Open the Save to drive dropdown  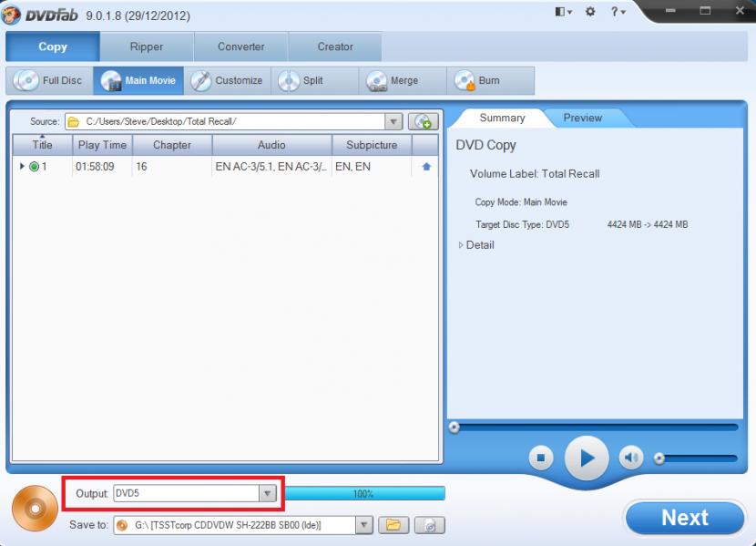(x=363, y=524)
